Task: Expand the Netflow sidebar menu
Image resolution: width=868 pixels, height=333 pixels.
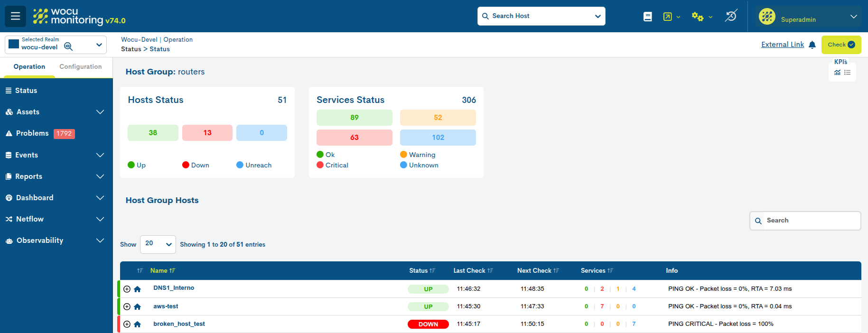Action: pos(56,219)
